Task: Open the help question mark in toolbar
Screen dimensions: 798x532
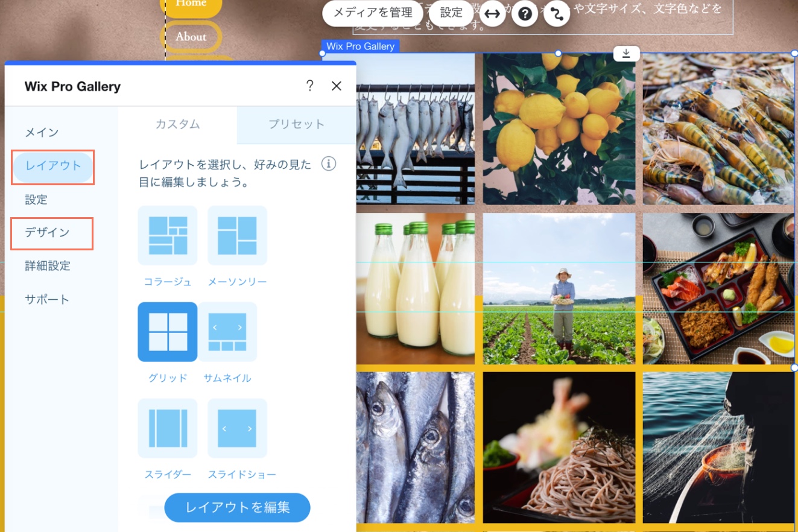Action: tap(525, 14)
